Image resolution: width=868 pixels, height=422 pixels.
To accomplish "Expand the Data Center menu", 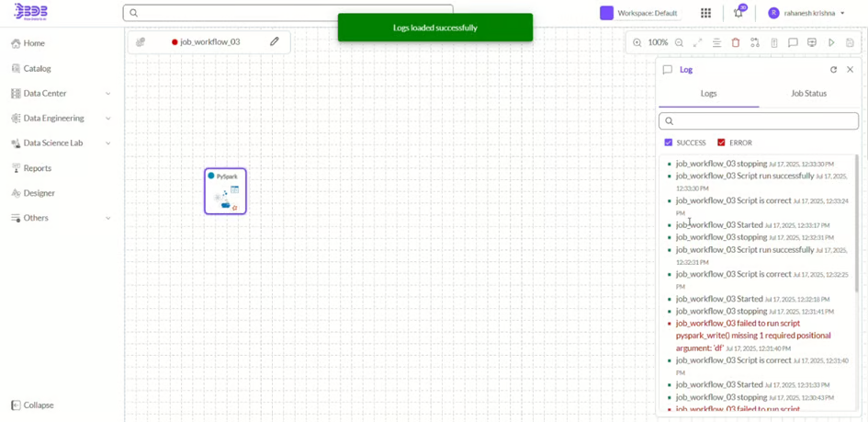I will point(107,94).
